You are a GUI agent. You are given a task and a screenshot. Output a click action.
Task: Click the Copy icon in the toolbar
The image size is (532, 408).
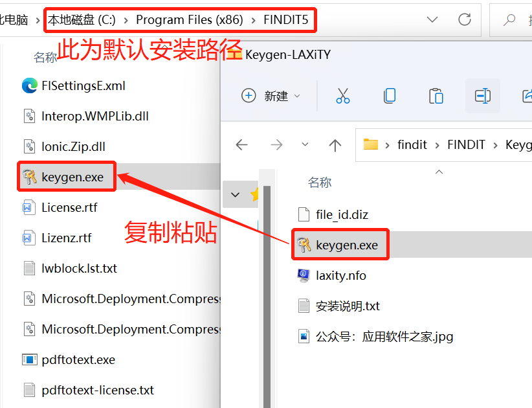pos(389,96)
